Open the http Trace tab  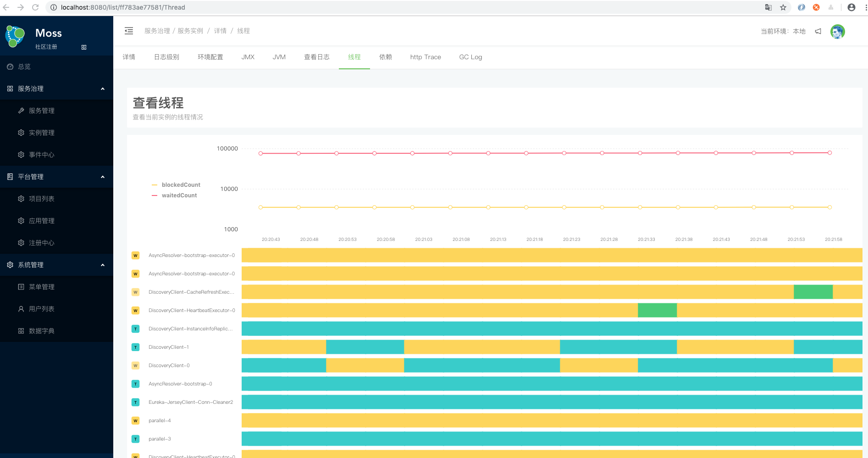pos(425,57)
